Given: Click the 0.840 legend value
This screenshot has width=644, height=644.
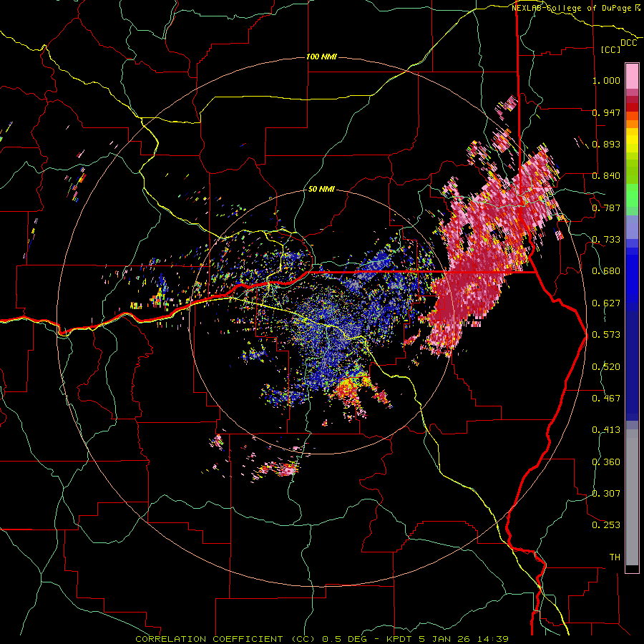Looking at the screenshot, I should pos(606,176).
